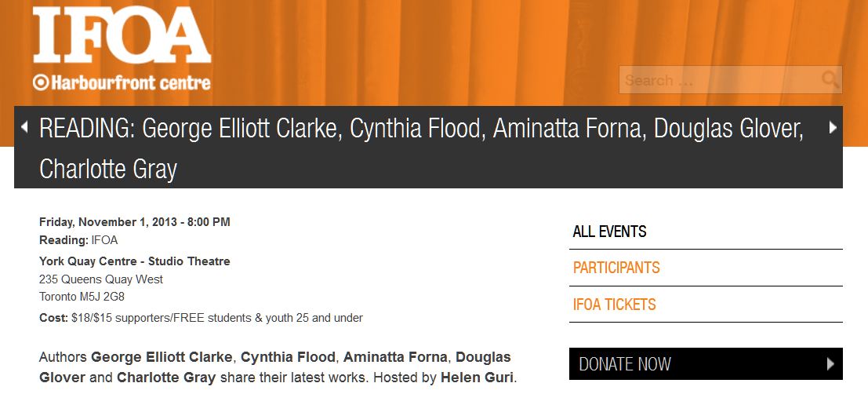Open Aminatta Forna link in description paragraph
The image size is (868, 394).
pos(395,357)
